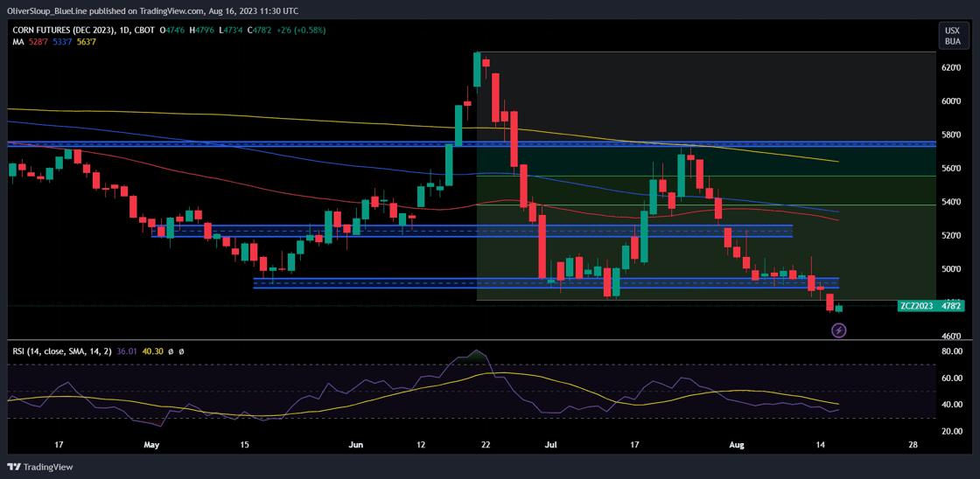
Task: Click the 520'0 price axis label
Action: click(x=950, y=235)
